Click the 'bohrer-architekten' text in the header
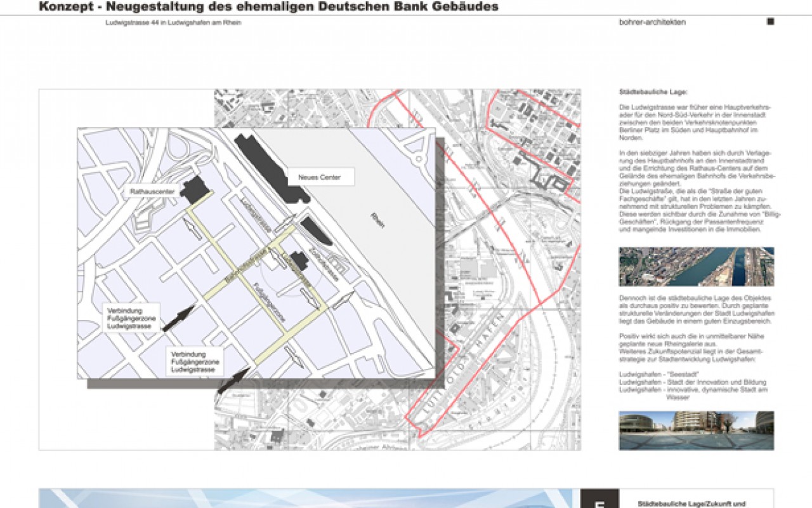The image size is (812, 508). coord(652,22)
